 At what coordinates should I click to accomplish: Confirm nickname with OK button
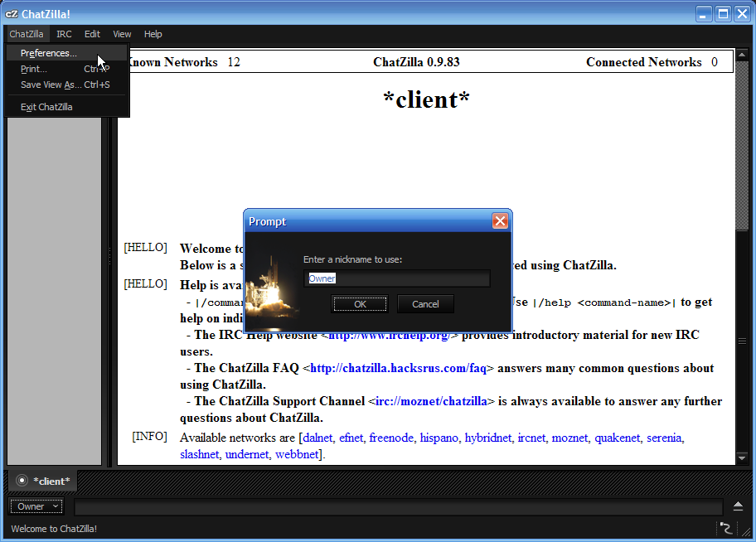[360, 304]
